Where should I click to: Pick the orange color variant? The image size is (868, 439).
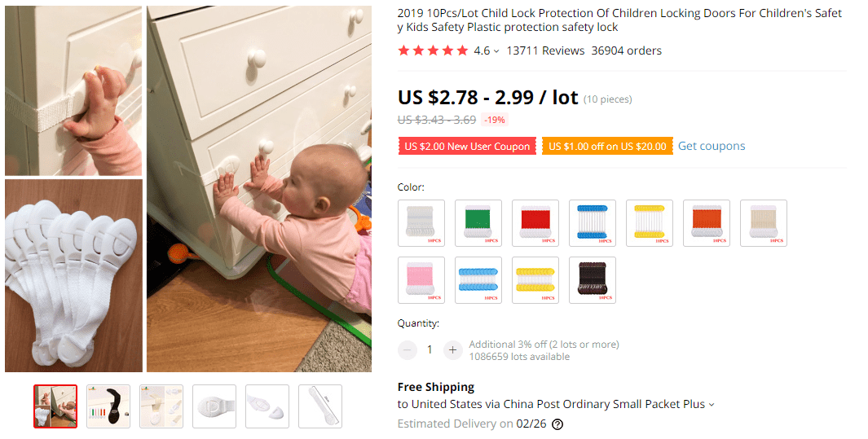[x=707, y=222]
